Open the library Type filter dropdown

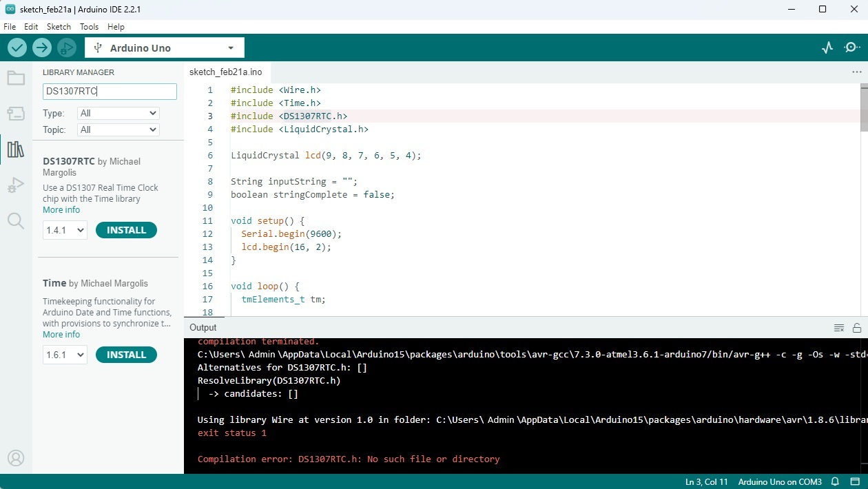tap(118, 113)
